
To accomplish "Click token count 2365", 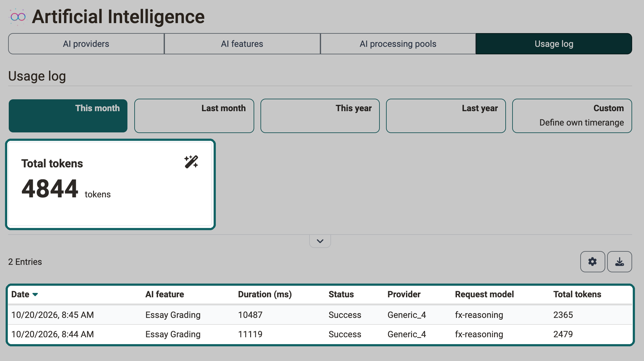I will [563, 315].
